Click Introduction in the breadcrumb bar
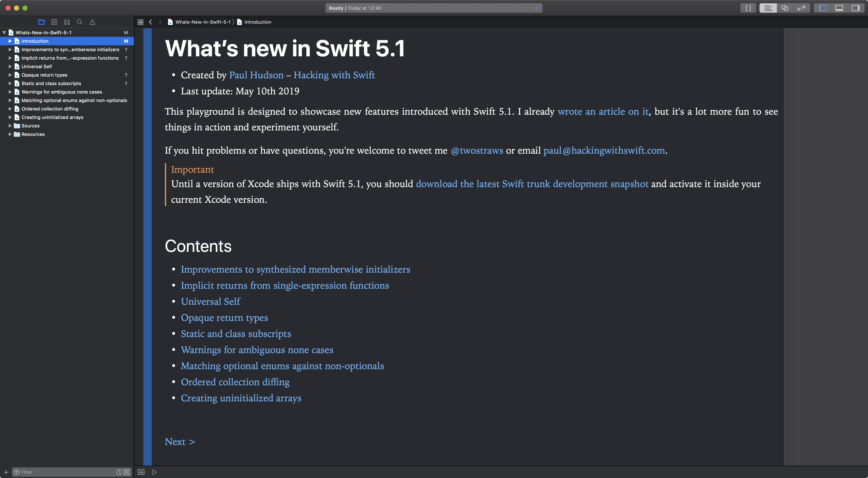This screenshot has width=868, height=478. [x=257, y=22]
